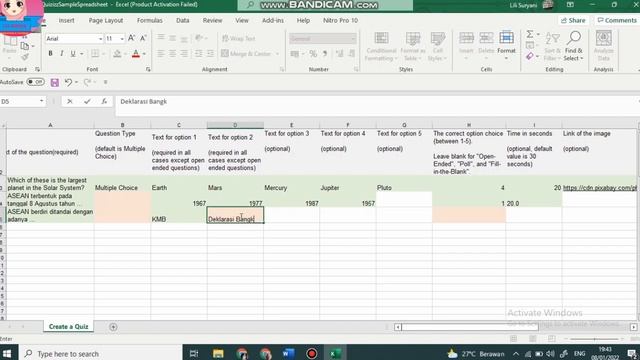Expand the Customize Quick Access Toolbar arrow
Screen dimensions: 640x360
pos(106,82)
